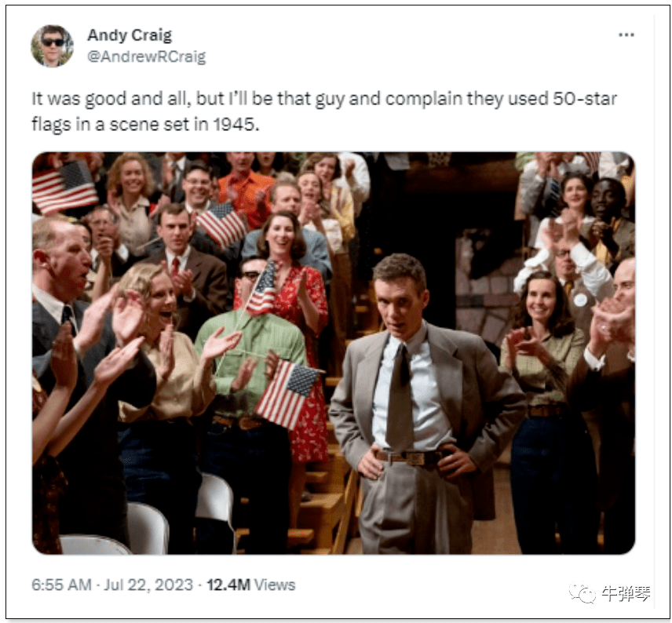Click the Jul 22, 2023 date
Screen dimensions: 672x623
(148, 585)
